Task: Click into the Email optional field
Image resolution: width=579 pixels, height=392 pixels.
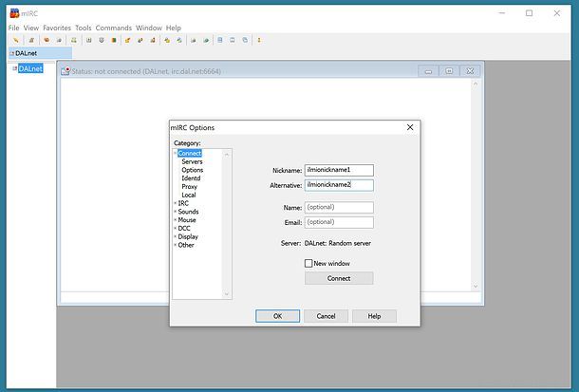Action: point(339,222)
